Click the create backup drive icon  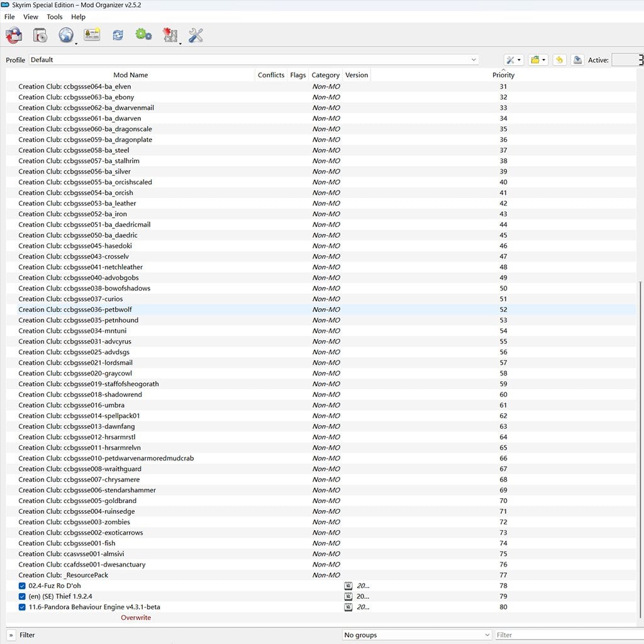[577, 60]
